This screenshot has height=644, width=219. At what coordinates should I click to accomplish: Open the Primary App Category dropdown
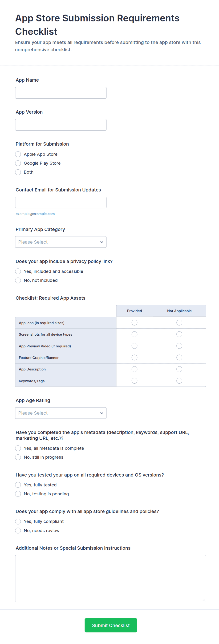point(61,242)
